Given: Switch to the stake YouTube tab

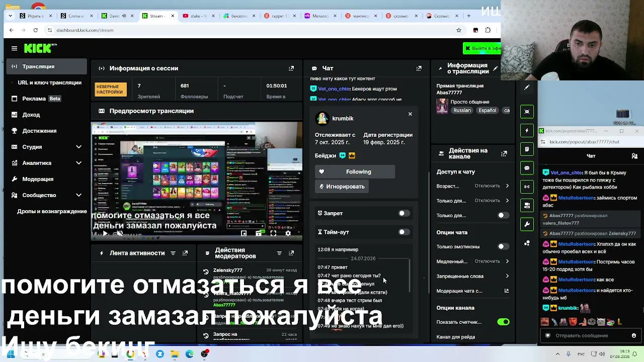Looking at the screenshot, I should (x=198, y=16).
